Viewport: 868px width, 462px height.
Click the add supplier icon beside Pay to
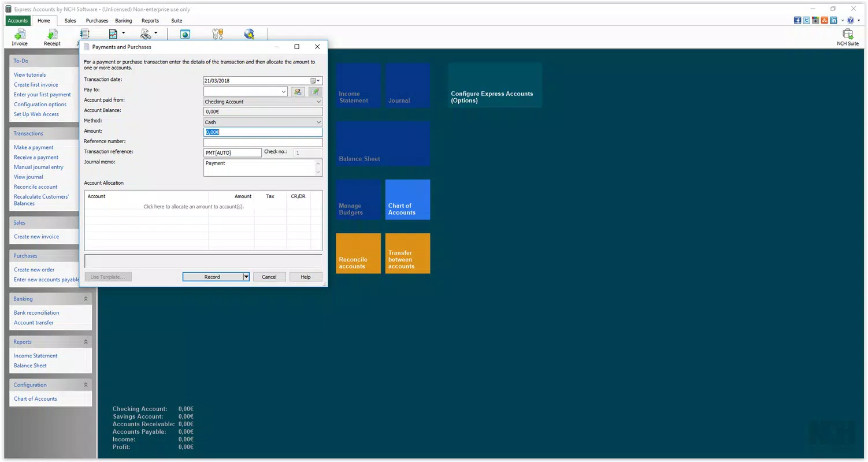click(x=298, y=91)
